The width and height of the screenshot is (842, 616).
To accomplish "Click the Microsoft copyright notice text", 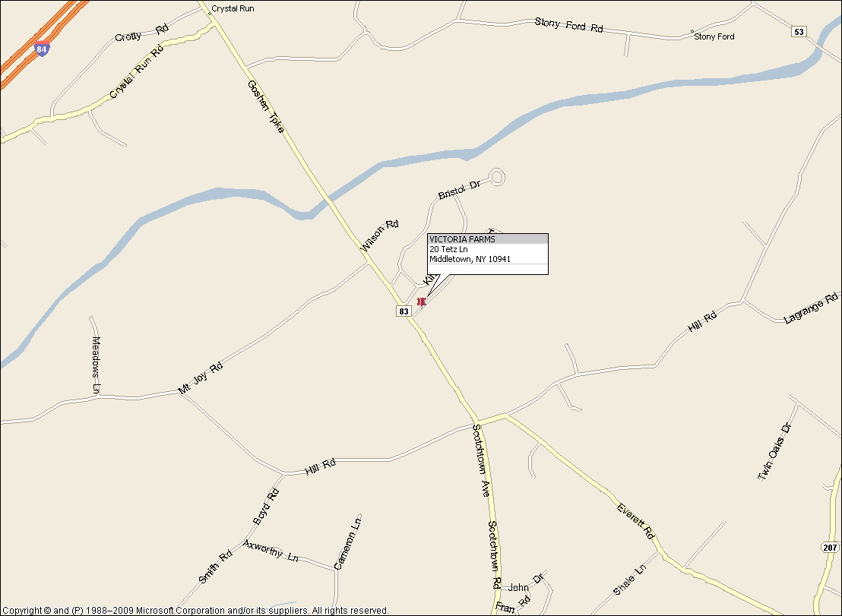I will coord(195,610).
